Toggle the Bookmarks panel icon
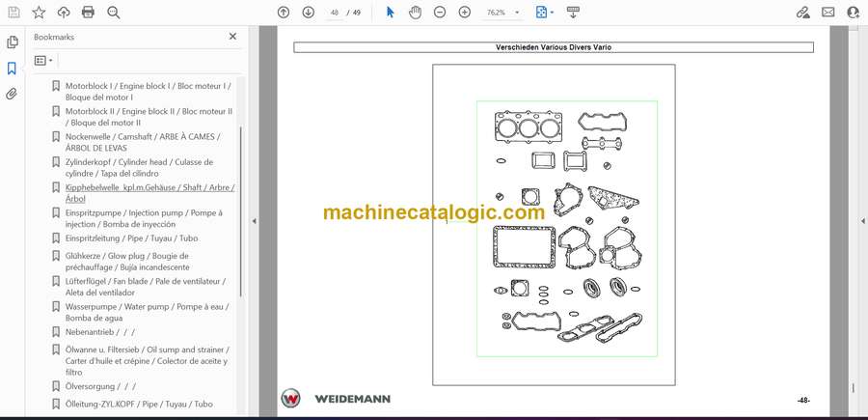 12,69
